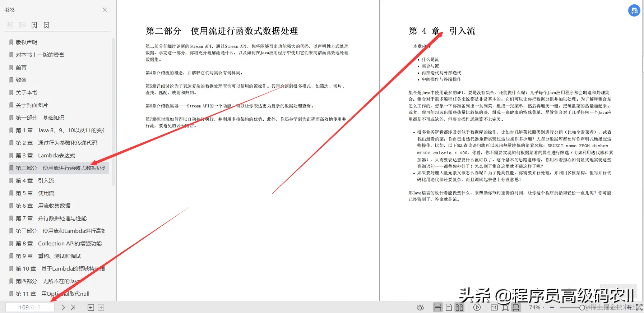The image size is (644, 313).
Task: Enter full screen mode icon
Action: [x=639, y=307]
